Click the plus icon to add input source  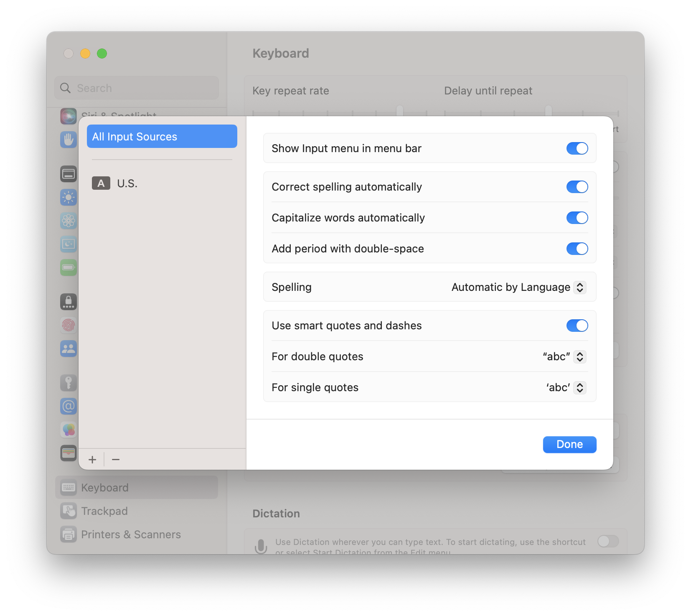coord(92,460)
